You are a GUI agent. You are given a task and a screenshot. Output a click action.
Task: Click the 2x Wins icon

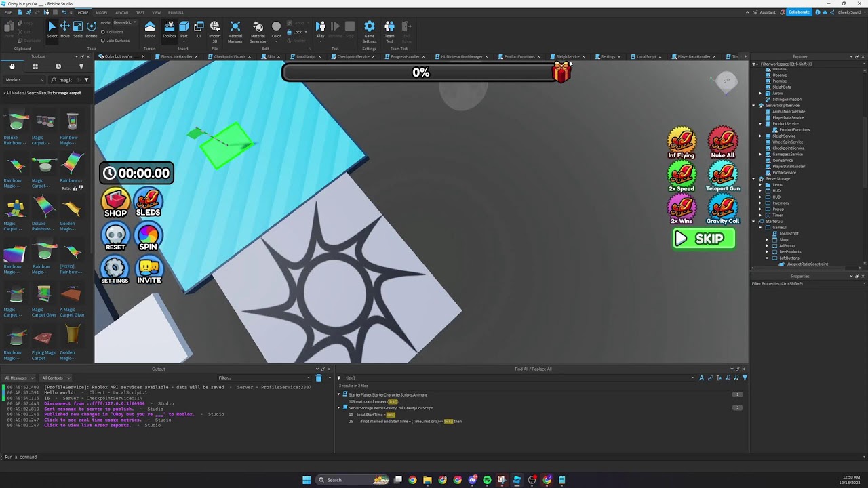tap(682, 209)
